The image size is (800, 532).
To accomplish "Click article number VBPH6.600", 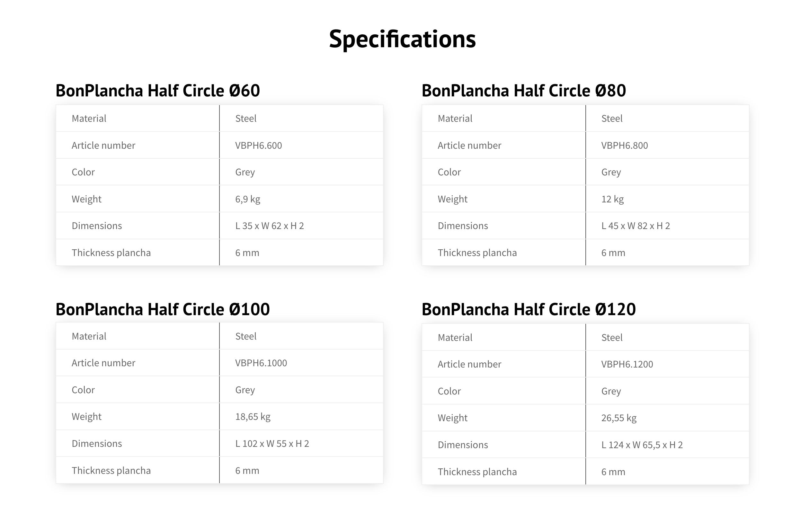I will 259,145.
